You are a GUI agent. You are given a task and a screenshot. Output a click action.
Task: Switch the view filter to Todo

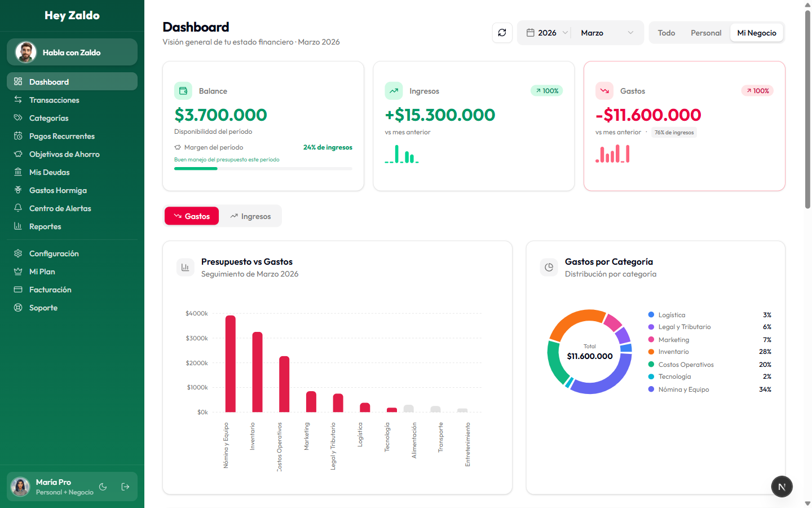coord(667,32)
